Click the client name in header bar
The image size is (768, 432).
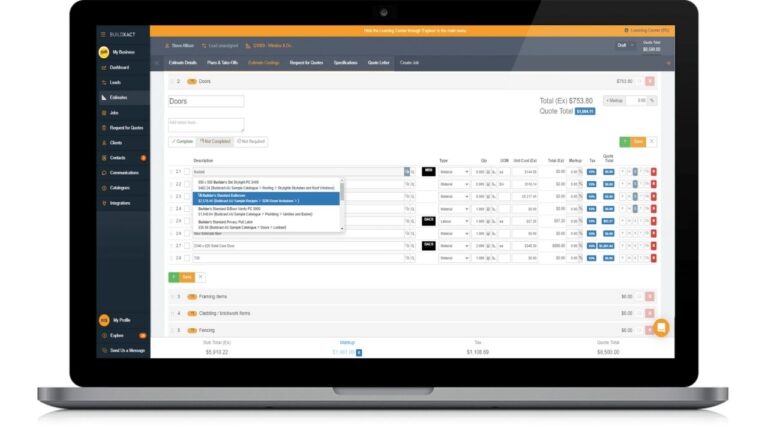tap(182, 46)
